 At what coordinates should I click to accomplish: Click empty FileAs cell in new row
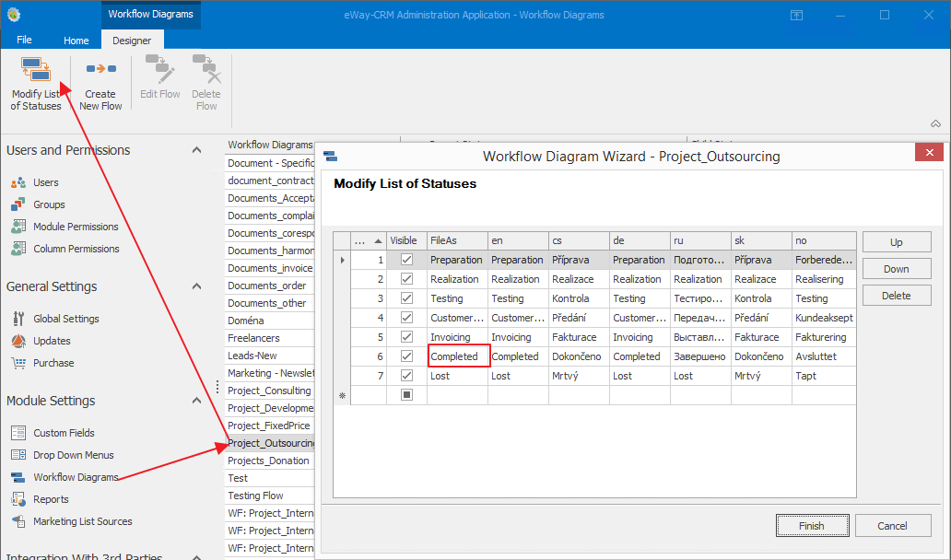458,395
